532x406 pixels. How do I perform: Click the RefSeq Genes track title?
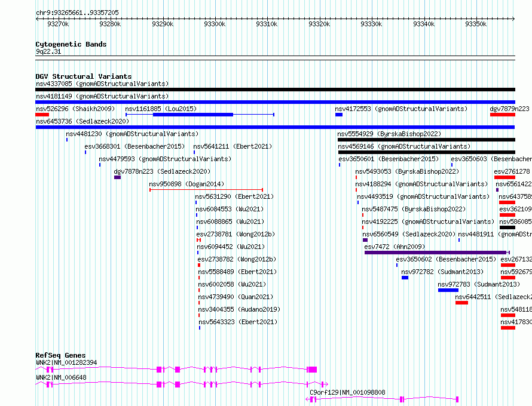point(60,355)
